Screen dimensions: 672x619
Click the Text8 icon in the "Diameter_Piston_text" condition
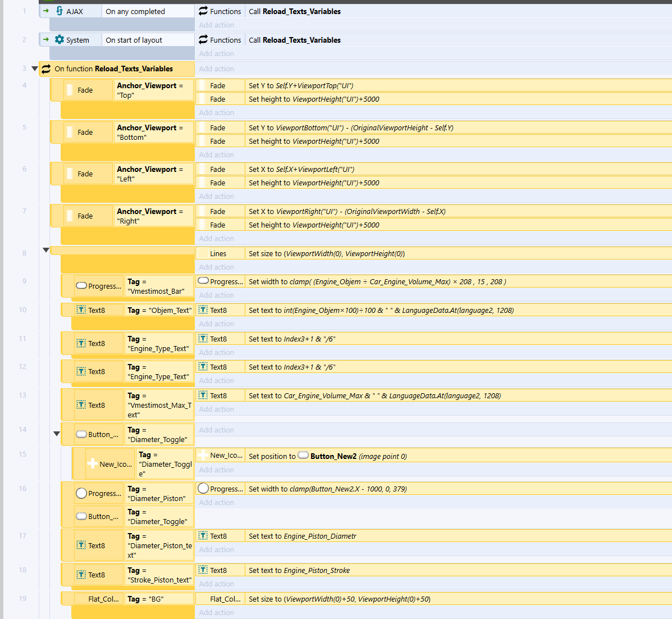[x=81, y=545]
